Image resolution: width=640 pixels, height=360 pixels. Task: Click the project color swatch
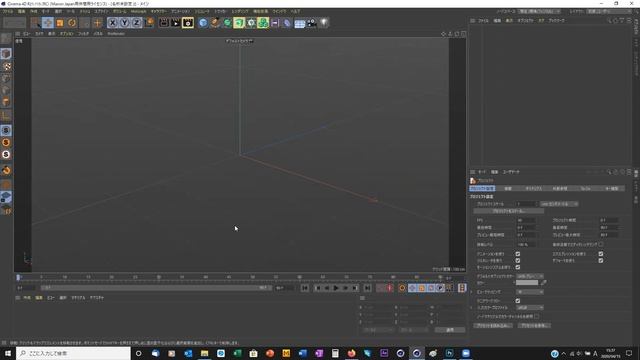pyautogui.click(x=527, y=282)
